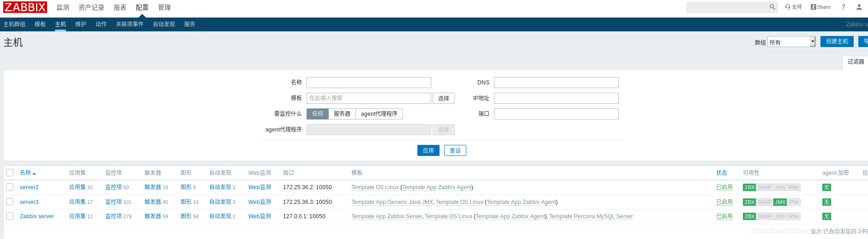This screenshot has height=239, width=868.
Task: Select 服务器 monitoring option
Action: click(x=342, y=114)
